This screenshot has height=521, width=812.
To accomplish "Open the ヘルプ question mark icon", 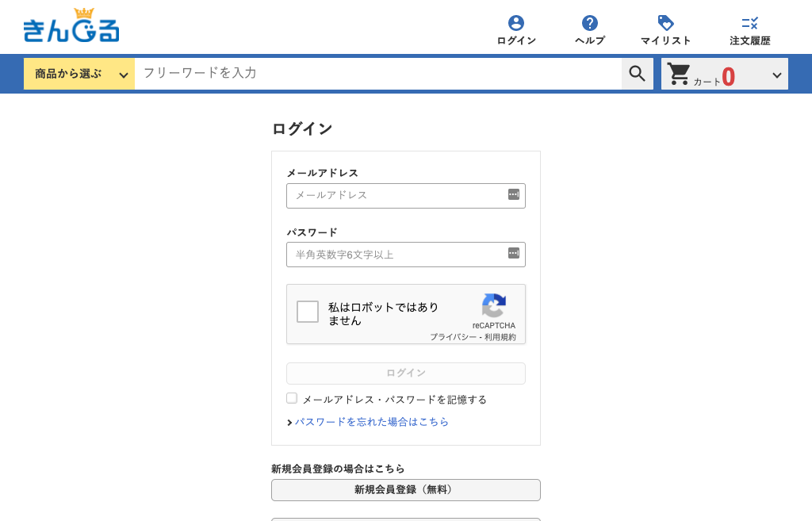I will 590,23.
